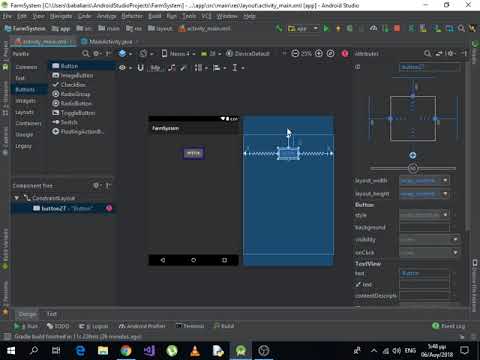Open the layout_height dropdown
Image resolution: width=480 pixels, height=360 pixels.
pos(446,194)
